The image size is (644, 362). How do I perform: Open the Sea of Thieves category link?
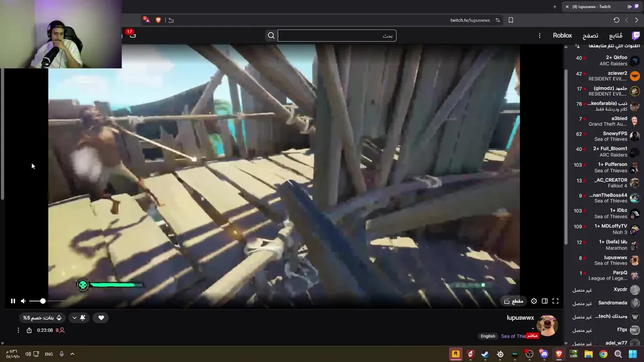coord(513,336)
